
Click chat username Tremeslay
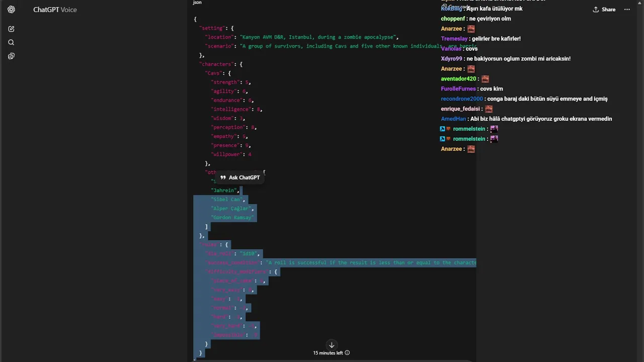click(454, 39)
